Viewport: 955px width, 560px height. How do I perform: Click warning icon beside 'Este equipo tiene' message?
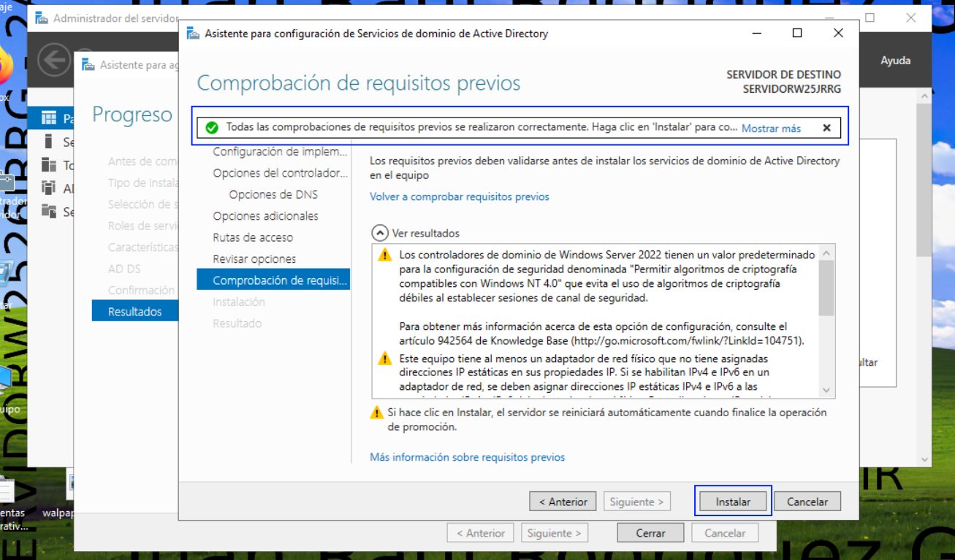point(384,358)
